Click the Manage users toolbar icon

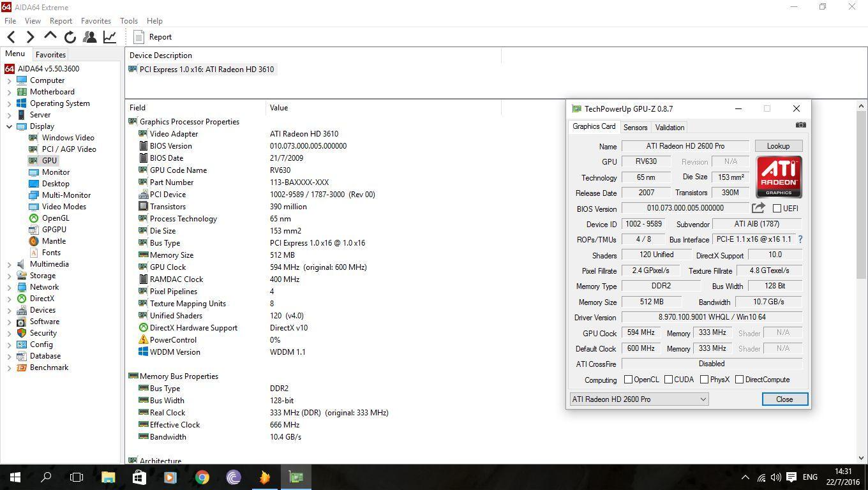pos(90,37)
